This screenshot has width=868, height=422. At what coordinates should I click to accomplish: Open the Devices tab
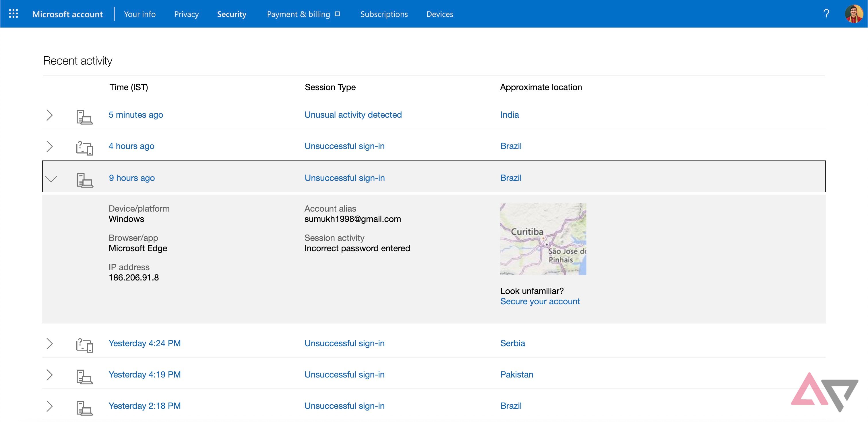440,14
